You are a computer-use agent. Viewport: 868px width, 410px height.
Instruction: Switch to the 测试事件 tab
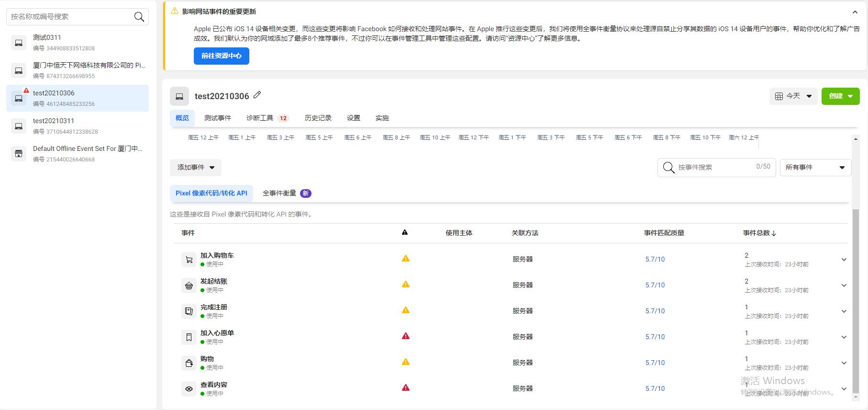tap(218, 118)
